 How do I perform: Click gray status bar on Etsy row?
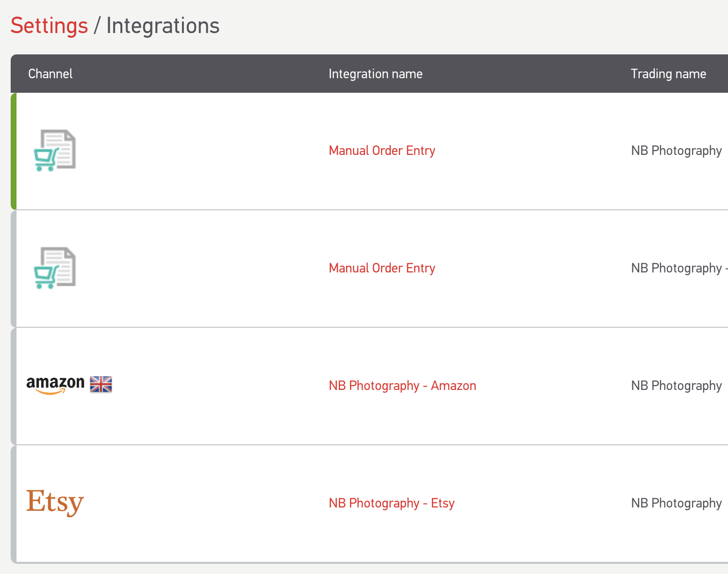click(x=14, y=504)
